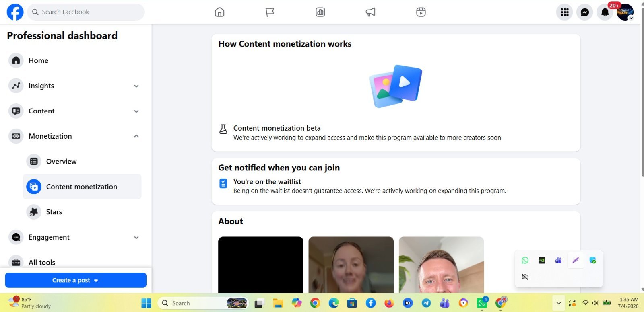644x312 pixels.
Task: Open the Messenger icon
Action: [585, 12]
